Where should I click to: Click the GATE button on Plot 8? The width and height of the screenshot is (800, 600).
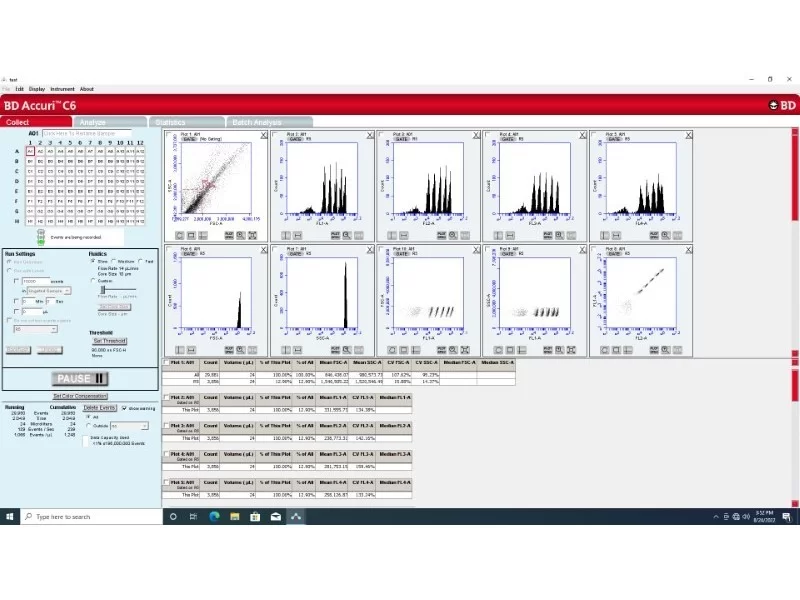[x=614, y=254]
